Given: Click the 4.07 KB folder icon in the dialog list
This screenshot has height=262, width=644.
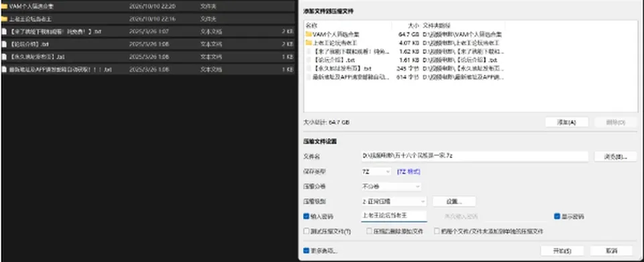Looking at the screenshot, I should pyautogui.click(x=309, y=43).
